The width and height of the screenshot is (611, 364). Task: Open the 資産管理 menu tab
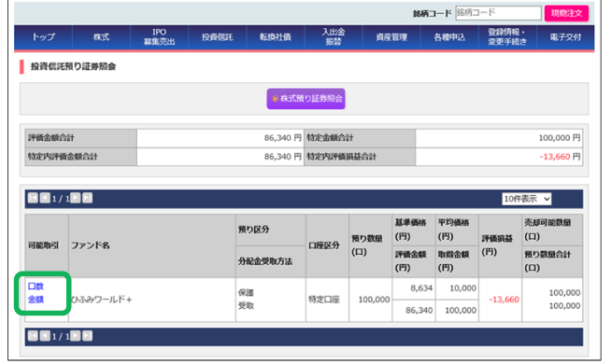(x=391, y=37)
